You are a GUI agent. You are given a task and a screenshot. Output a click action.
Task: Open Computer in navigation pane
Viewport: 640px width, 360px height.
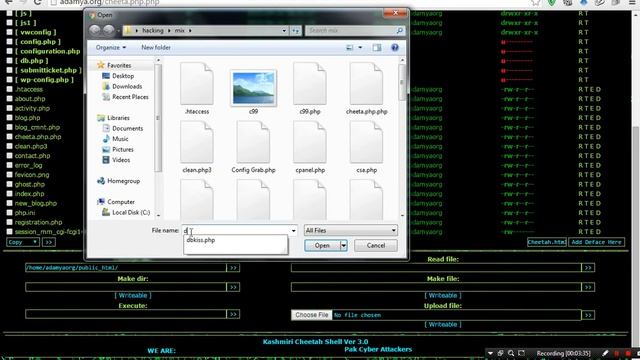(121, 202)
